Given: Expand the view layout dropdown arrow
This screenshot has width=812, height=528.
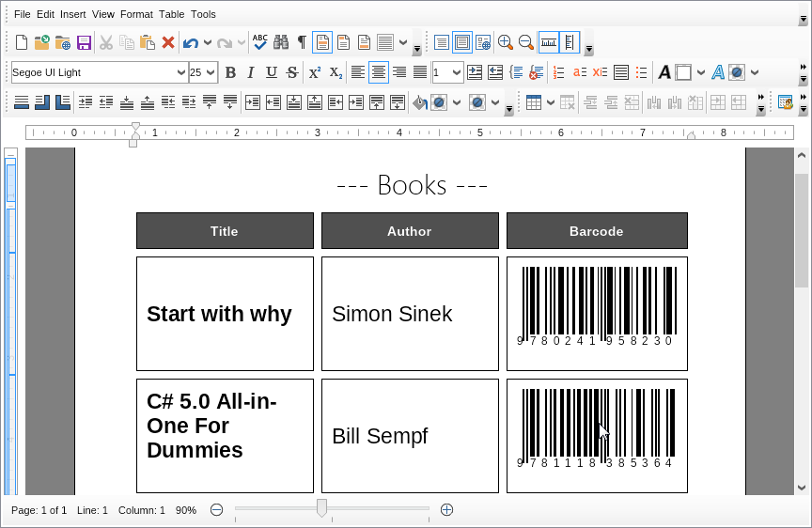Looking at the screenshot, I should [x=403, y=42].
